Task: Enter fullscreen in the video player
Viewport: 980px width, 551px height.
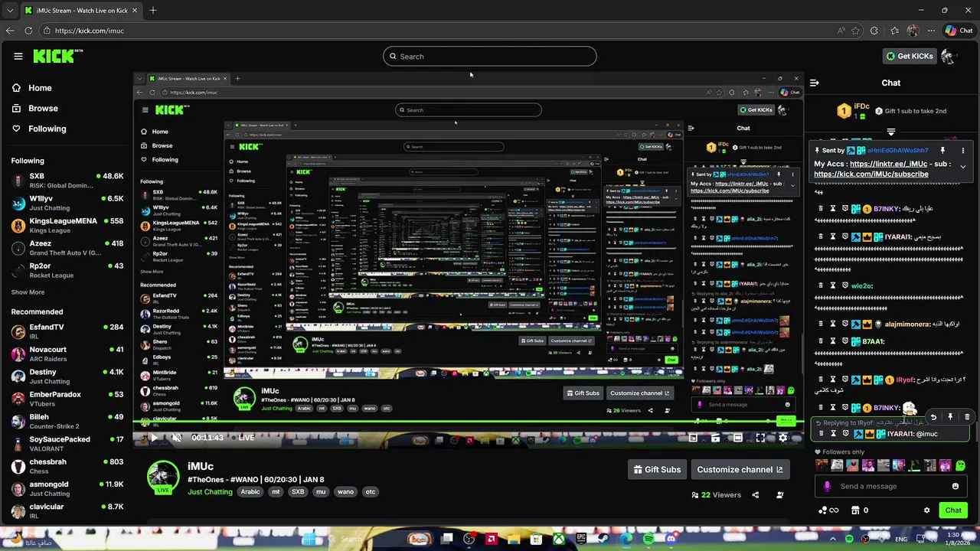Action: pyautogui.click(x=760, y=438)
